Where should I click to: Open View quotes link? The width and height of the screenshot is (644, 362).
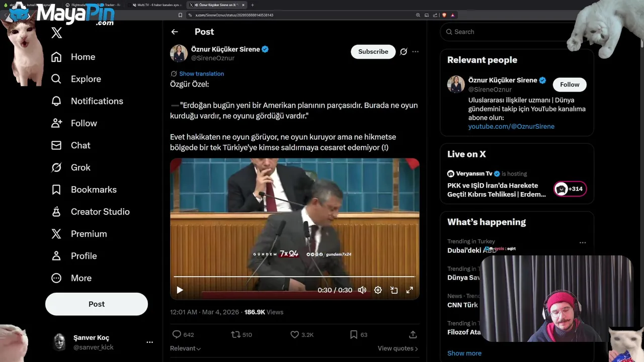pos(397,348)
